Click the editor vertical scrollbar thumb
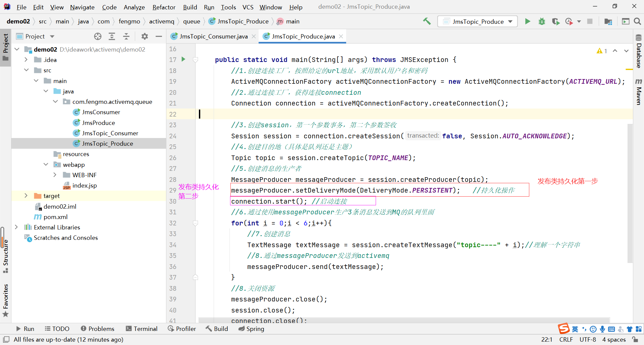Image resolution: width=644 pixels, height=345 pixels. pos(630,194)
